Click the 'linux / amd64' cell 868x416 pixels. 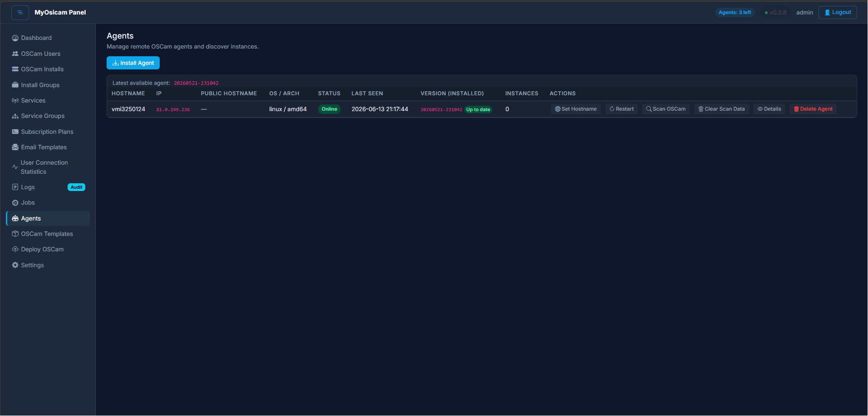tap(288, 109)
